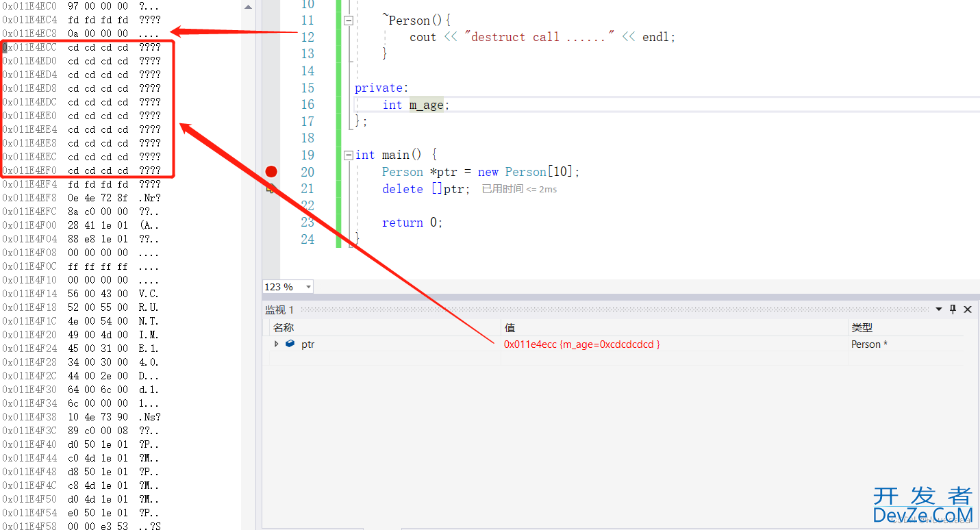This screenshot has height=530, width=980.
Task: Click the private: keyword line
Action: (x=381, y=88)
